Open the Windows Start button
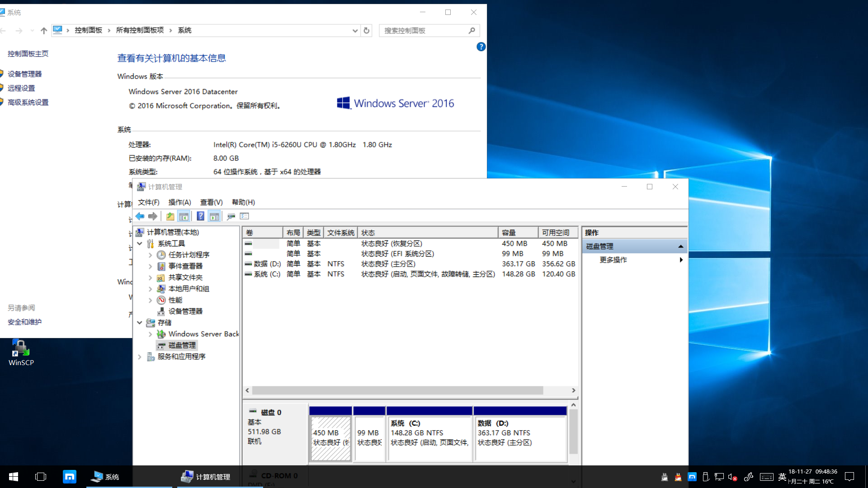This screenshot has width=868, height=488. (14, 477)
